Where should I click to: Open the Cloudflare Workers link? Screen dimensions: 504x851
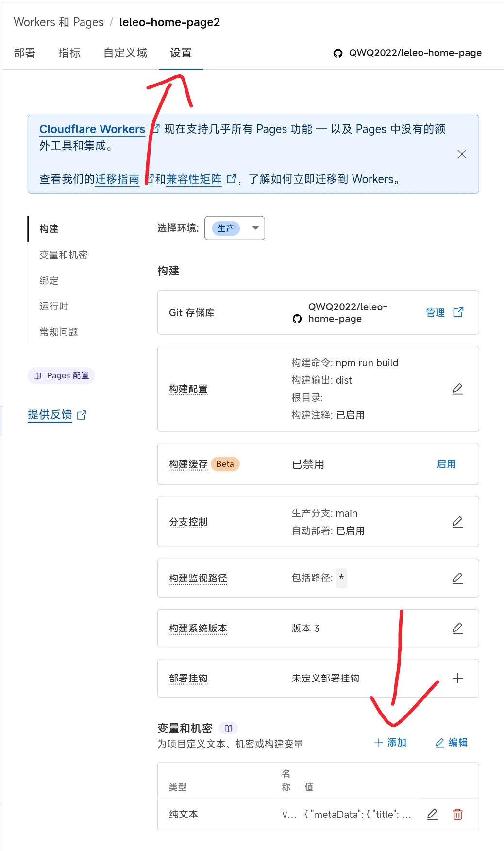(92, 129)
